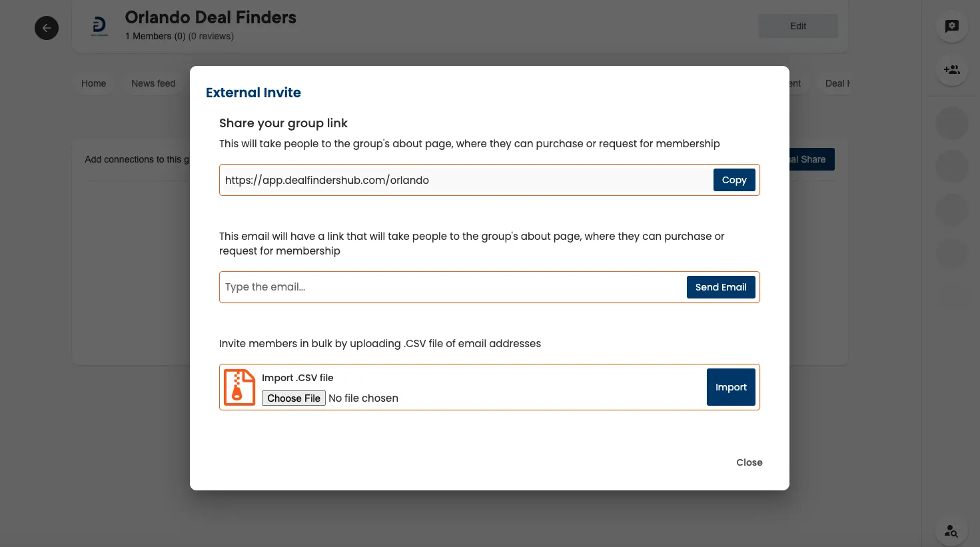980x547 pixels.
Task: Click the External Invite heading
Action: [253, 93]
